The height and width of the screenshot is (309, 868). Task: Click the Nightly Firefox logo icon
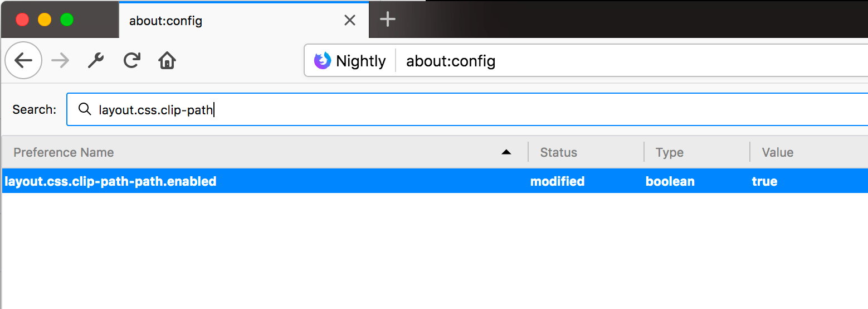[323, 61]
